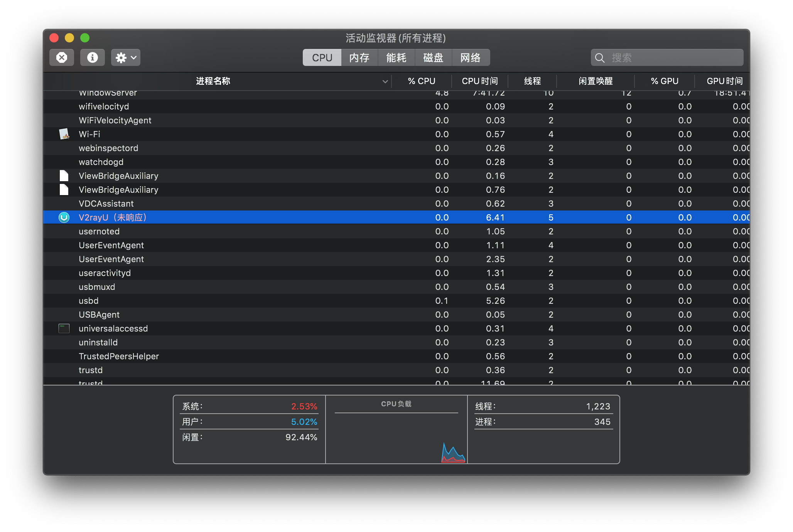Switch to the 能耗 tab
793x532 pixels.
point(396,57)
